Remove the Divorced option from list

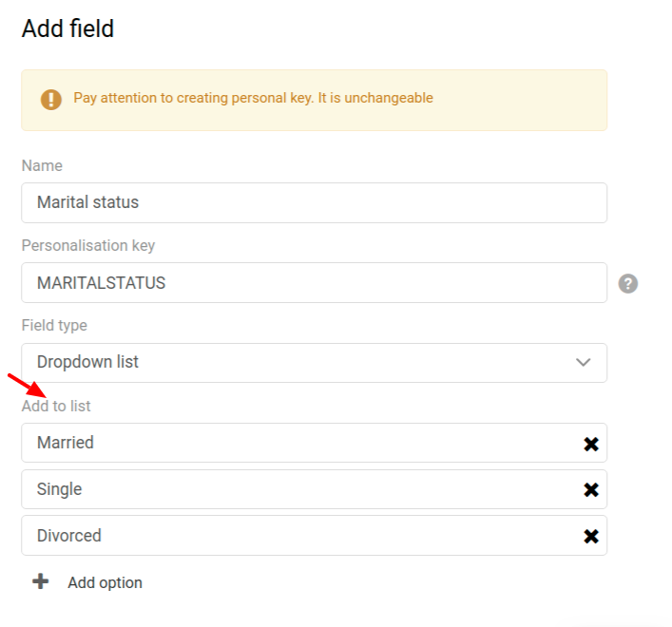pyautogui.click(x=591, y=536)
